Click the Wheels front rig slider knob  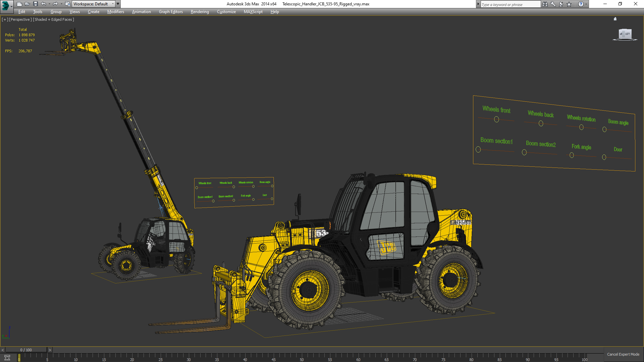[x=496, y=119]
